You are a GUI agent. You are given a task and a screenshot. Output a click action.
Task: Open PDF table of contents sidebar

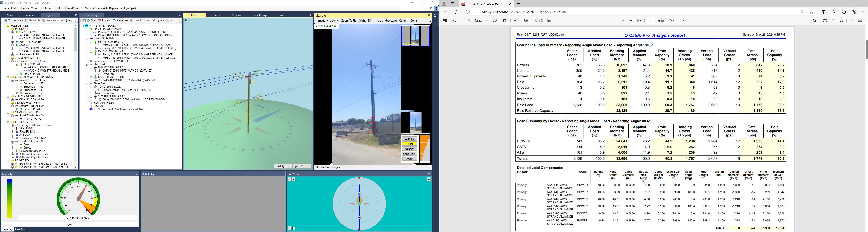pos(445,21)
